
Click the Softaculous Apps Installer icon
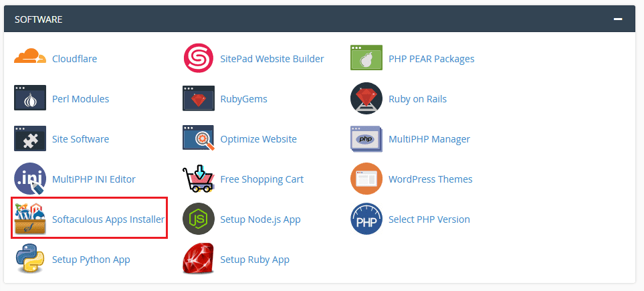[30, 218]
